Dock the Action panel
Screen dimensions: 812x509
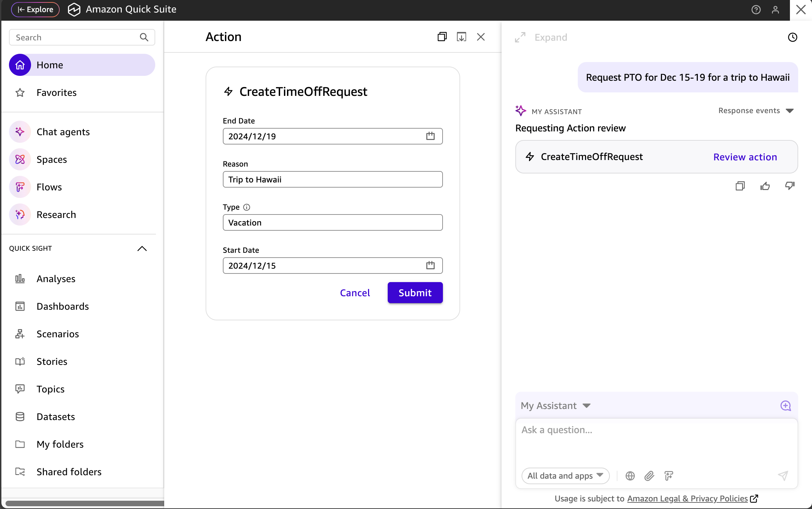pyautogui.click(x=461, y=37)
